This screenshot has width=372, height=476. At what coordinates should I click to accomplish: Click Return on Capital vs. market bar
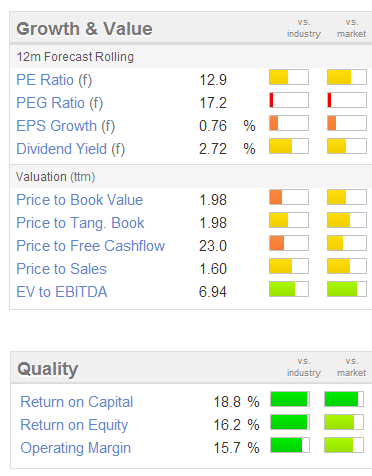(344, 399)
